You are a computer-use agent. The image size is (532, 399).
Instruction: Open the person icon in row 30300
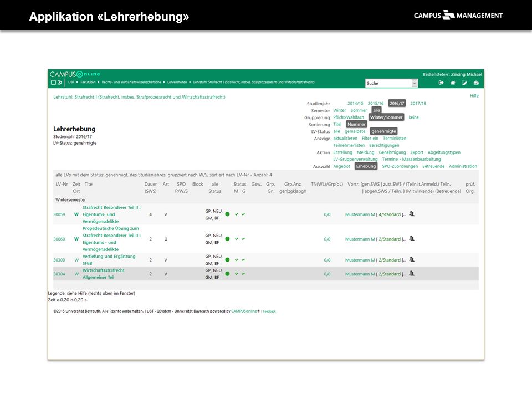(412, 259)
